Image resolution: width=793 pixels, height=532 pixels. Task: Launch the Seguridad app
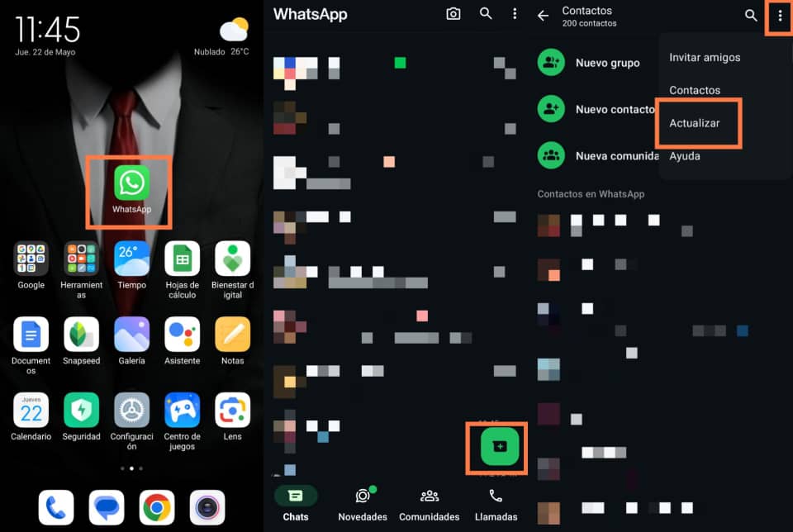click(82, 410)
